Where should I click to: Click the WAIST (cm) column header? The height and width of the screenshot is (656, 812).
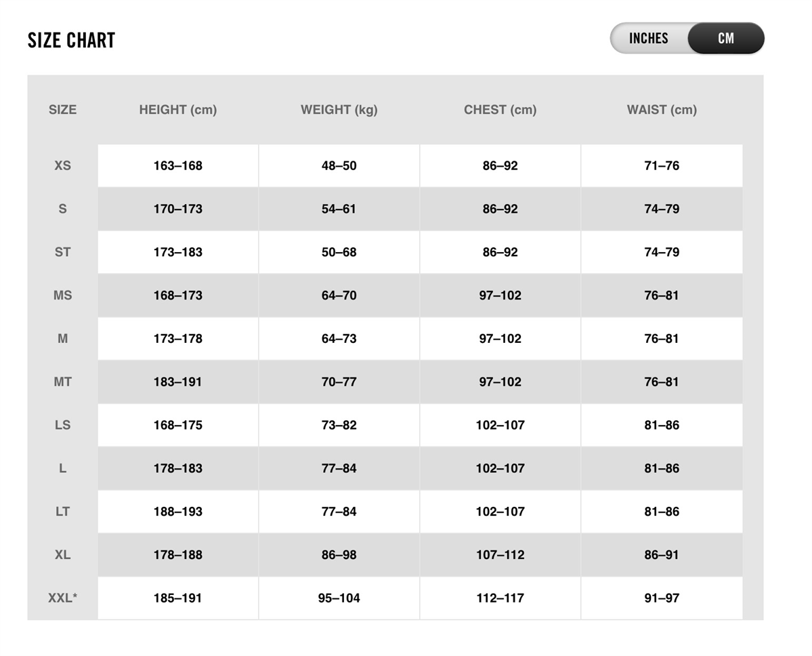point(662,110)
